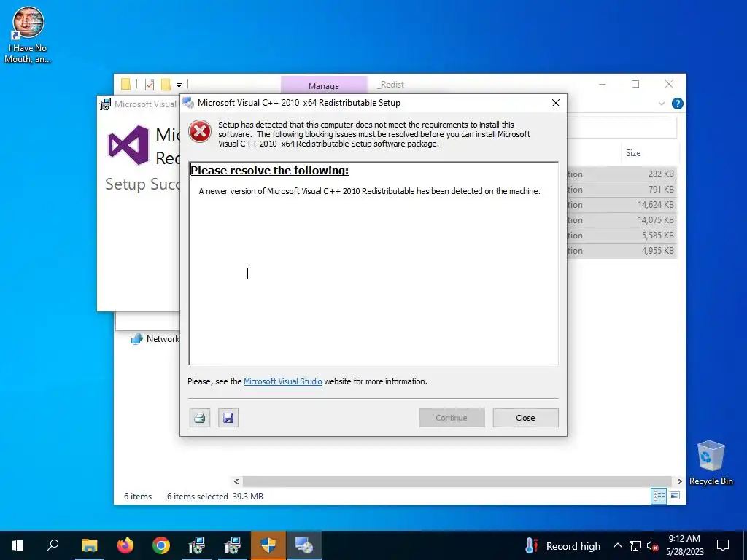Expand the File Explorer ribbon chevron

pos(661,104)
